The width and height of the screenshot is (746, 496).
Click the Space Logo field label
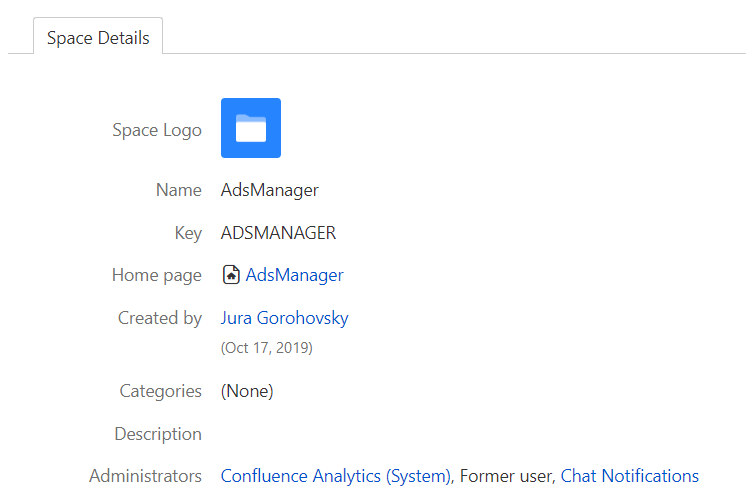coord(157,130)
